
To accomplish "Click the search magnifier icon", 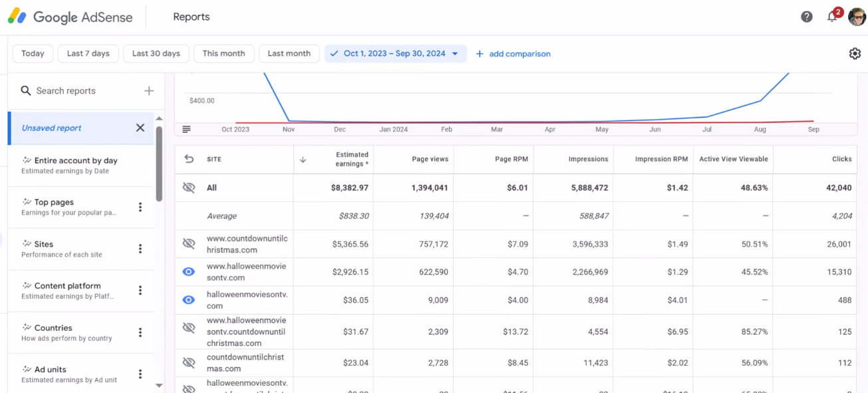I will point(26,90).
